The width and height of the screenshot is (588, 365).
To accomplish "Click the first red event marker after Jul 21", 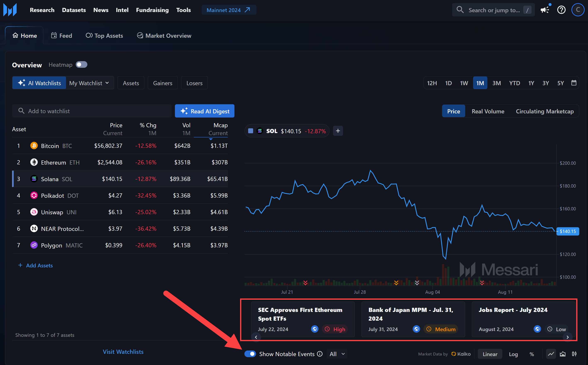I will click(305, 283).
